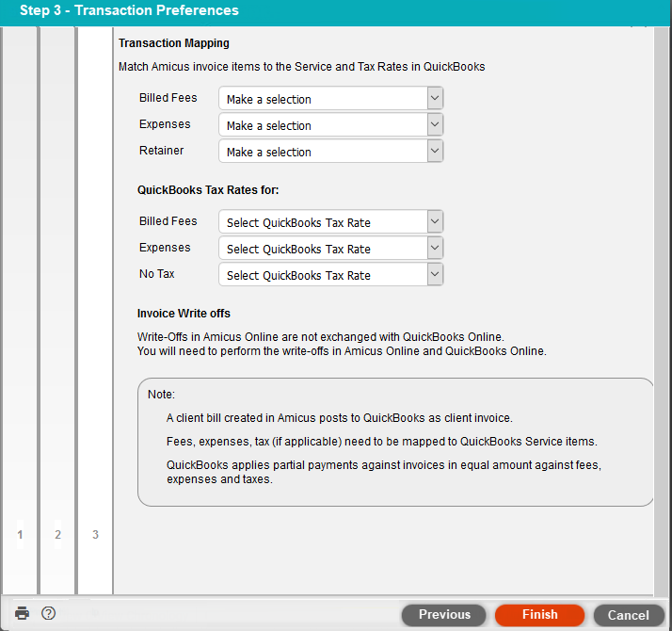Click the Invoice Write offs heading
The height and width of the screenshot is (631, 672).
(184, 314)
